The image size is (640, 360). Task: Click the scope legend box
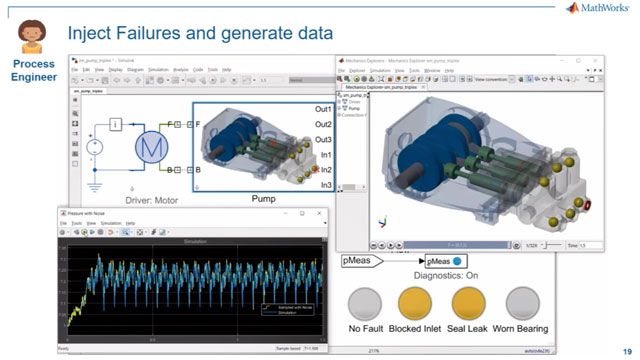point(287,309)
